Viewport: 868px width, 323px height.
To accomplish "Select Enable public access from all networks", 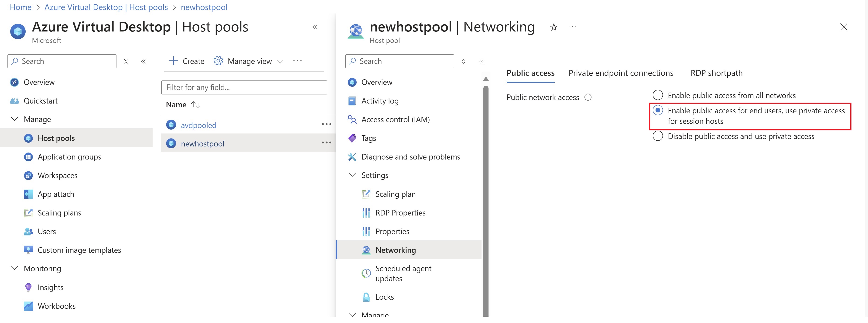I will click(x=658, y=95).
